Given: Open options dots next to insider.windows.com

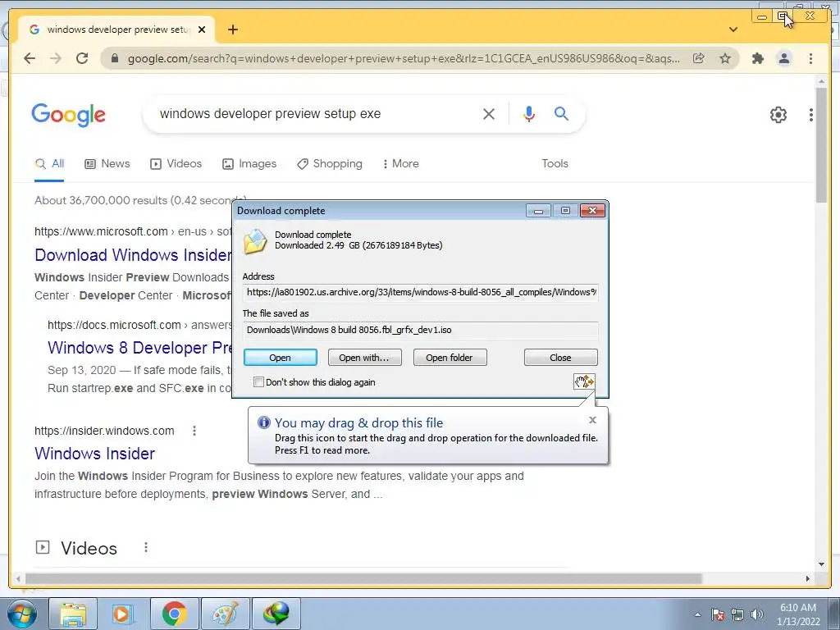Looking at the screenshot, I should click(194, 431).
